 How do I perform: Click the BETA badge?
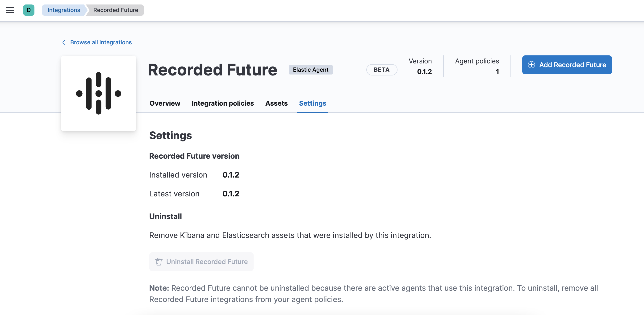point(381,70)
